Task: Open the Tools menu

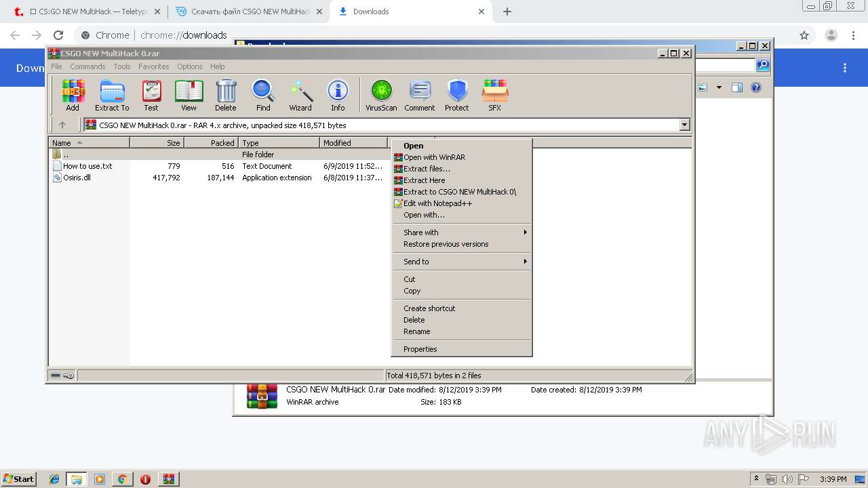Action: 122,66
